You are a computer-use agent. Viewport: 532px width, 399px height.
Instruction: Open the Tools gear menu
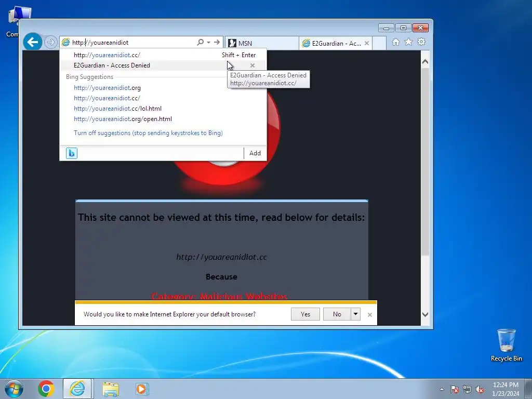421,42
